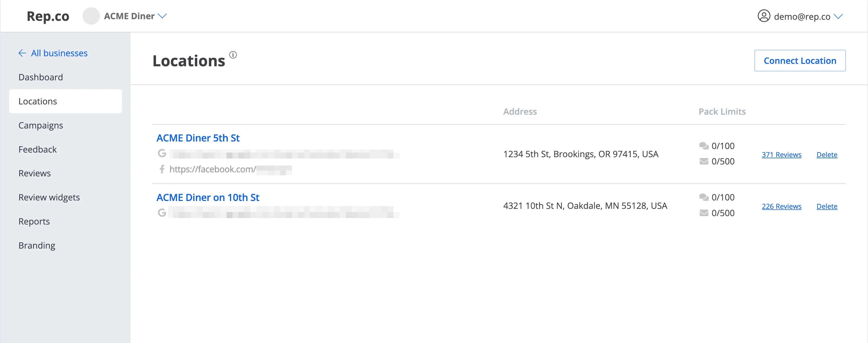Open the Dashboard menu item
This screenshot has height=343, width=868.
coord(40,77)
